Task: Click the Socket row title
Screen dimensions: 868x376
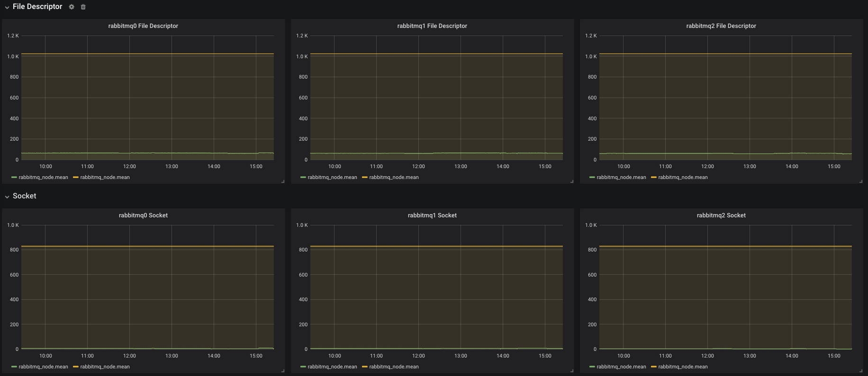Action: pyautogui.click(x=25, y=196)
